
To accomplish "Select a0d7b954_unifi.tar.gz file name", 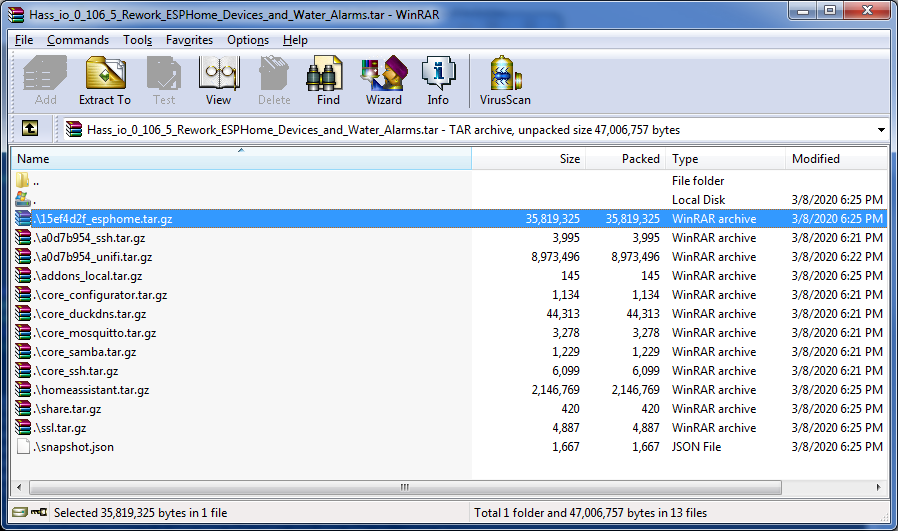I will pyautogui.click(x=93, y=257).
